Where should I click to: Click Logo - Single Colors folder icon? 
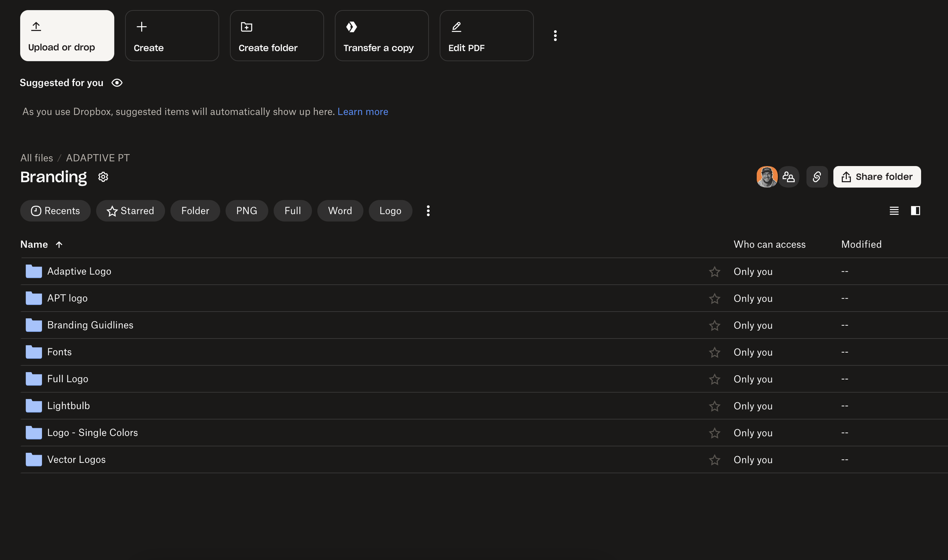34,433
